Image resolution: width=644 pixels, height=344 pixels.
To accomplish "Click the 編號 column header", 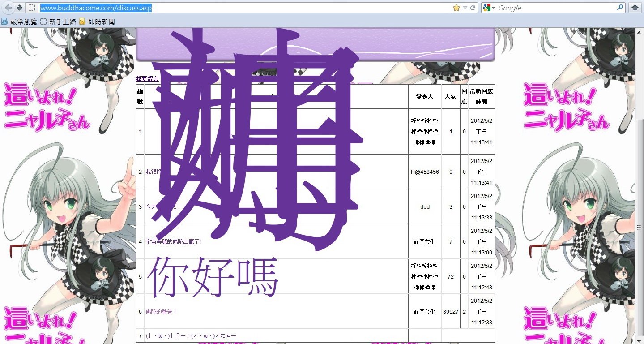I will point(140,97).
